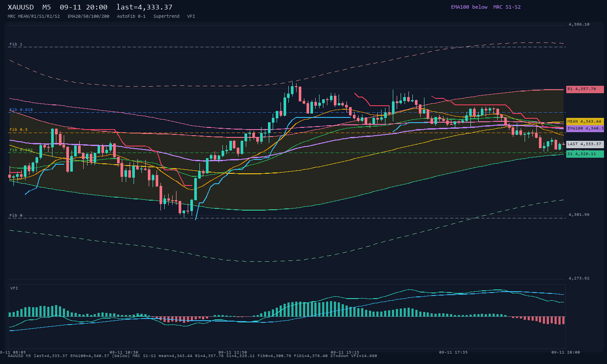Click the 4,386.10 price axis label
This screenshot has width=607, height=364.
579,25
